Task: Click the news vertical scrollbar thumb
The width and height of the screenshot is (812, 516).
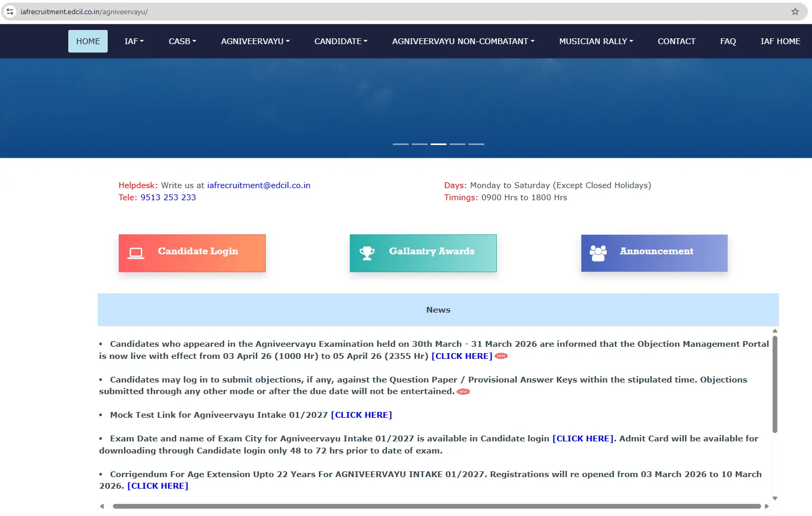Action: pos(775,384)
